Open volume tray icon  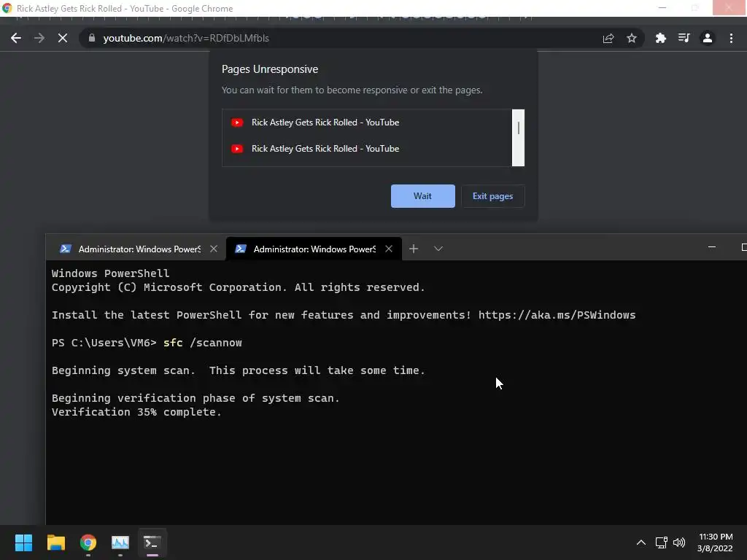(x=679, y=542)
